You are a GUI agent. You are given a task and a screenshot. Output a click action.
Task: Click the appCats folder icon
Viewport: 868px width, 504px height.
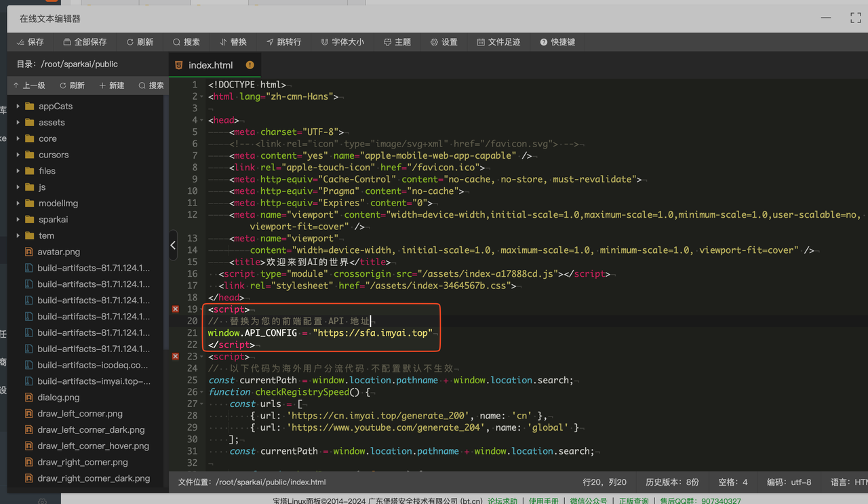(29, 106)
